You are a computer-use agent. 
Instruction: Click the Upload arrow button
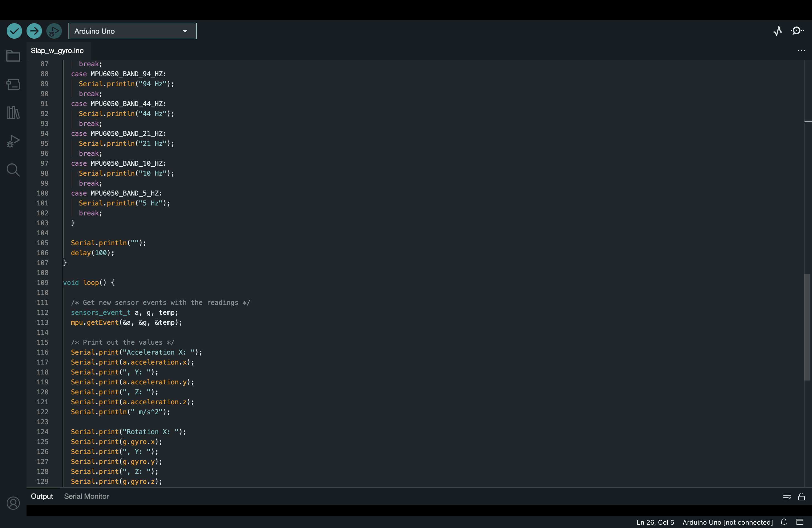34,31
